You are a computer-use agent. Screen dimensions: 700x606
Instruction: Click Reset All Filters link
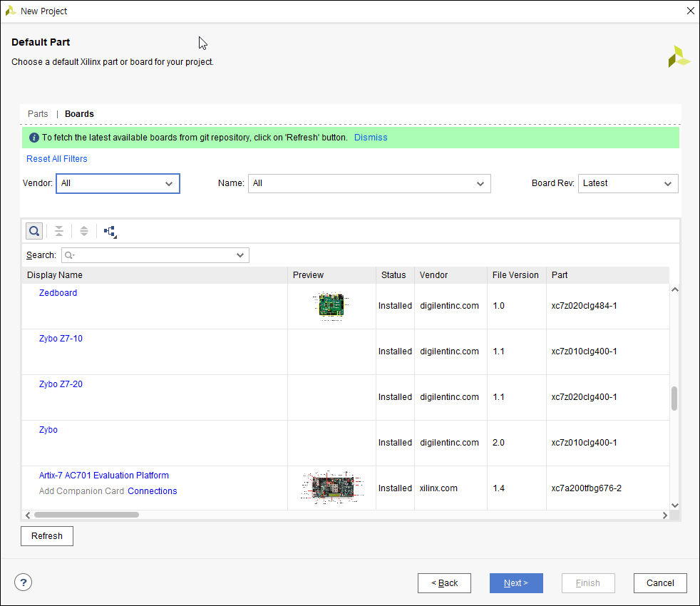coord(57,159)
